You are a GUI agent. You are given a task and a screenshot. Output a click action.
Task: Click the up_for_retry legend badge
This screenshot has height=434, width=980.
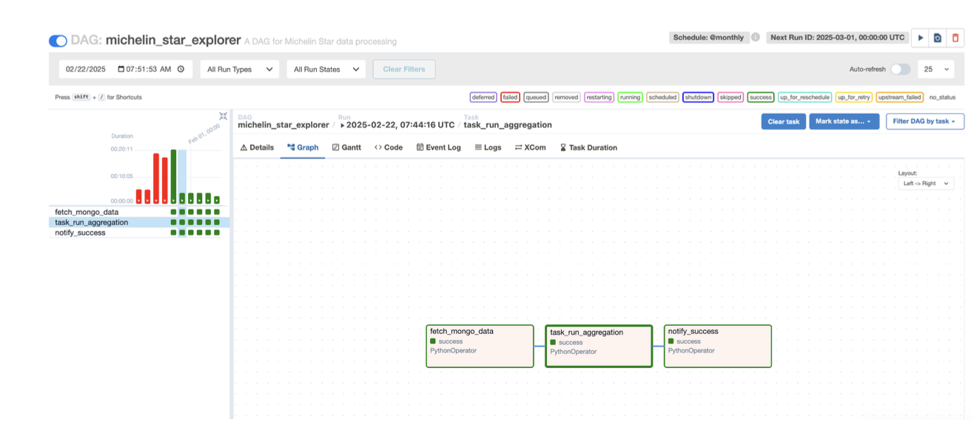pyautogui.click(x=854, y=97)
